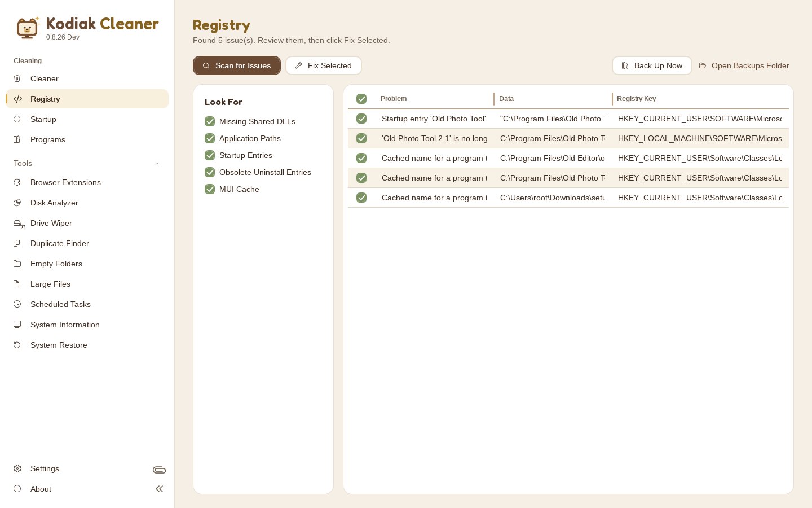Sort by the Data column header
This screenshot has width=812, height=508.
[x=506, y=99]
